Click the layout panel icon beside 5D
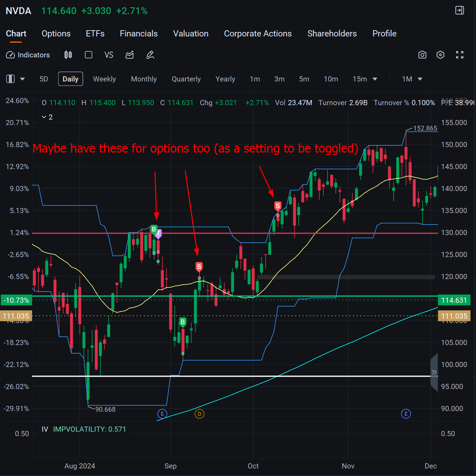Viewport: 476px width, 476px height. (11, 79)
